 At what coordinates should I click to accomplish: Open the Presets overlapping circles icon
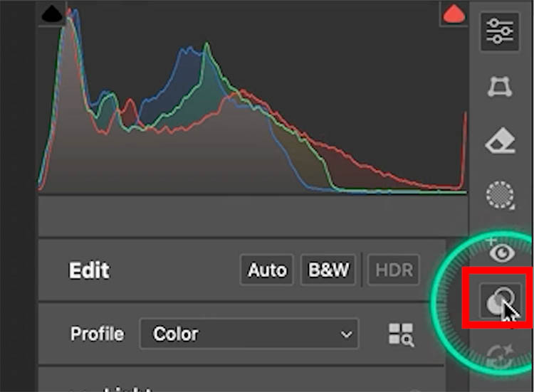click(x=500, y=302)
